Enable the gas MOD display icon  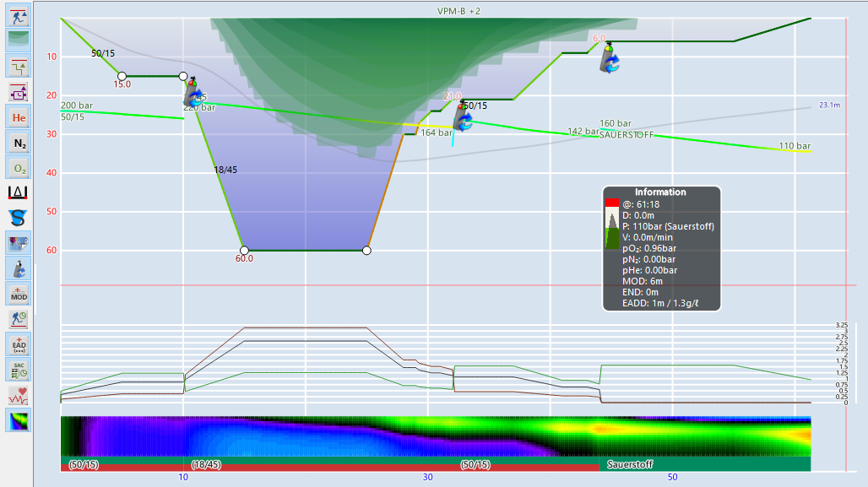tap(17, 295)
